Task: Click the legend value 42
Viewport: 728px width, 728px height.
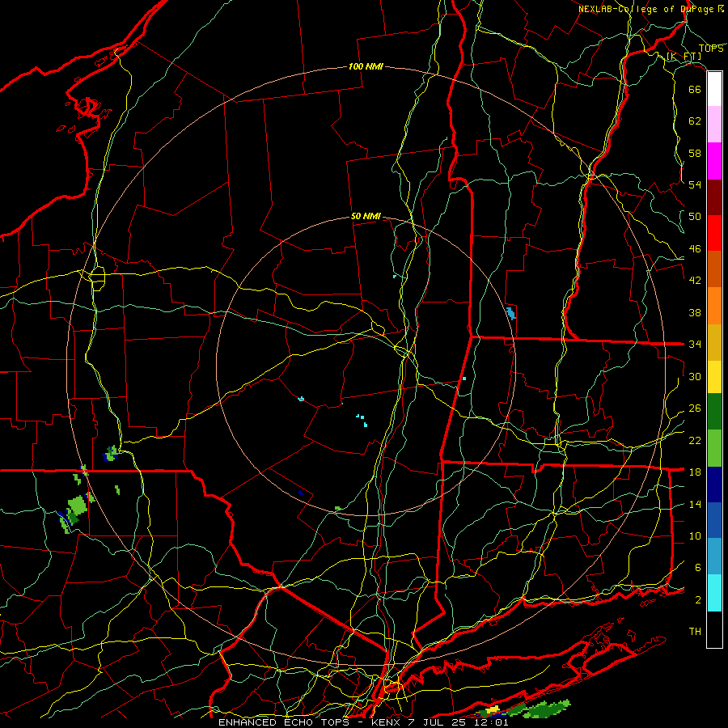Action: (695, 281)
